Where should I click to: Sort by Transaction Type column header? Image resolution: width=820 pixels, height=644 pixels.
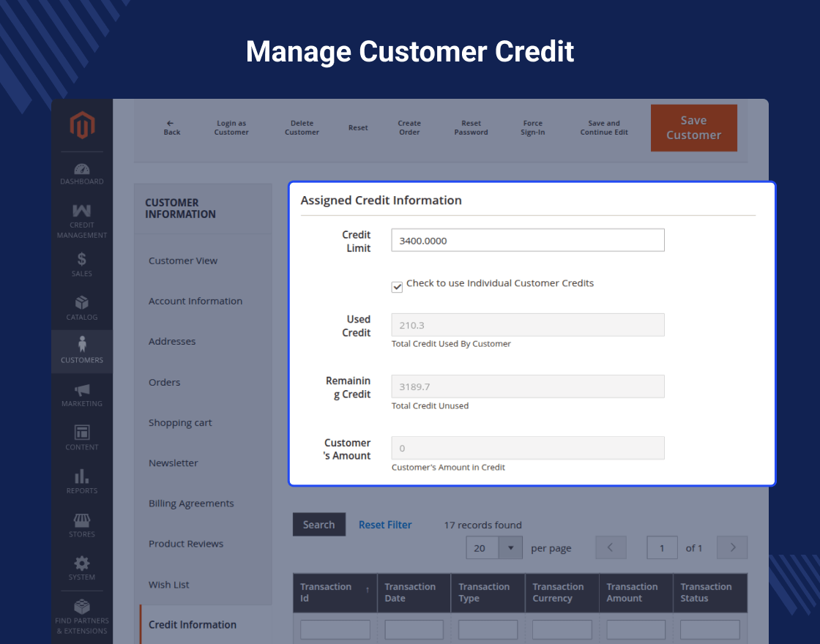click(488, 593)
